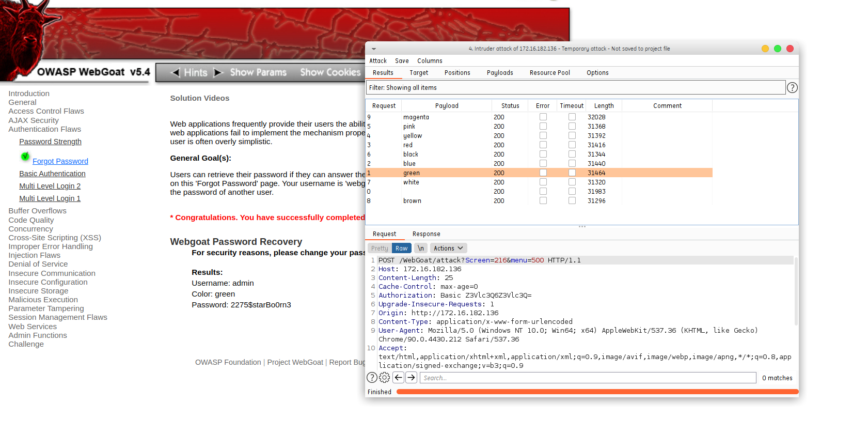Tick the Timeout checkbox in the pink row
Viewport: 868px width, 434px height.
coord(572,127)
